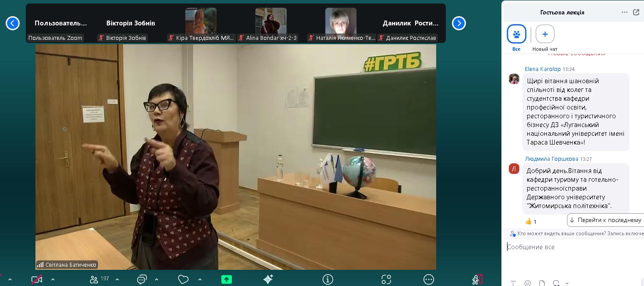644x286 pixels.
Task: Select Кіра Твердохліб video thumbnail
Action: pyautogui.click(x=201, y=21)
